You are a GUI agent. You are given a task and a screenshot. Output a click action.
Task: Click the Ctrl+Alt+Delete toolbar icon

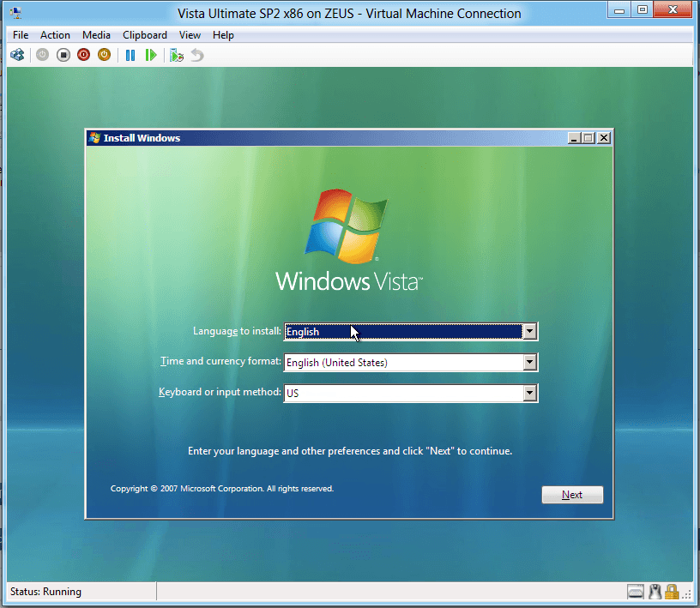coord(17,55)
